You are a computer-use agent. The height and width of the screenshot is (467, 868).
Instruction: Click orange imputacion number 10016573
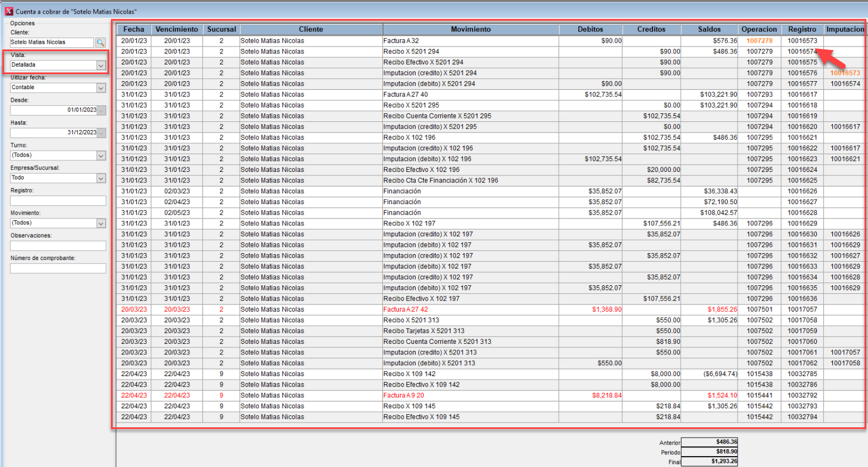(x=846, y=73)
